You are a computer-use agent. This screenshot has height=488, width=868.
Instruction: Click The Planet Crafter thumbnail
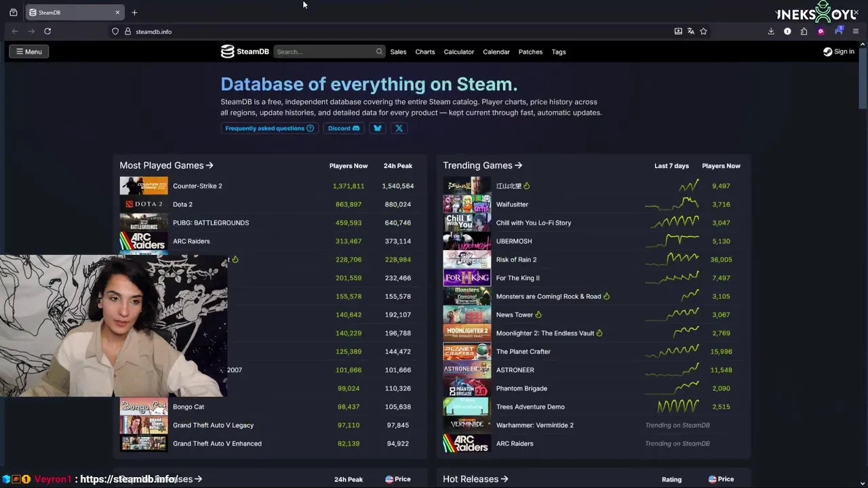point(467,351)
